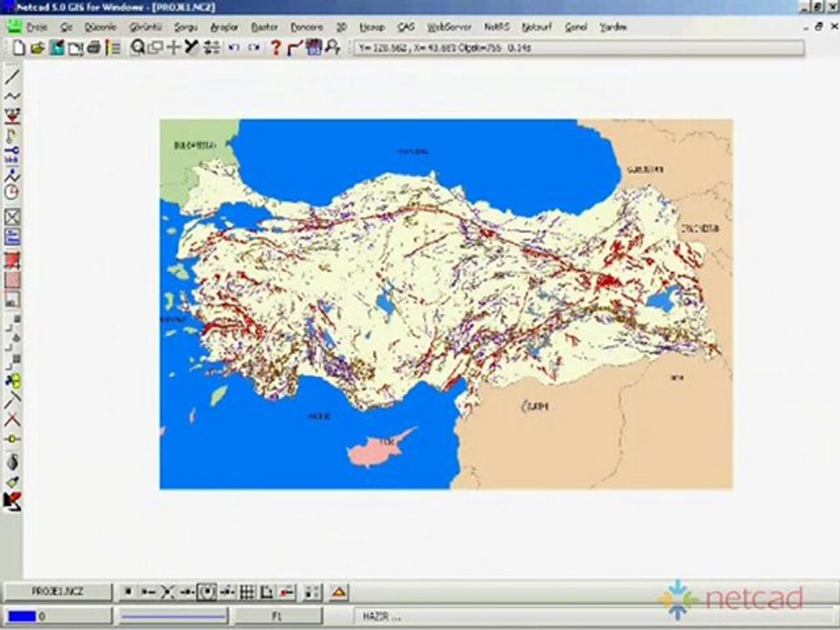The image size is (840, 630).
Task: Toggle the endpoint snap mode button
Action: [x=147, y=592]
